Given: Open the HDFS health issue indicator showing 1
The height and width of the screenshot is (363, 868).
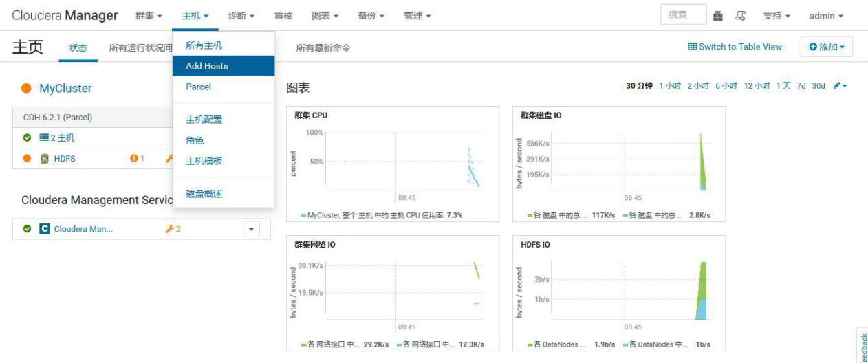Looking at the screenshot, I should (137, 158).
